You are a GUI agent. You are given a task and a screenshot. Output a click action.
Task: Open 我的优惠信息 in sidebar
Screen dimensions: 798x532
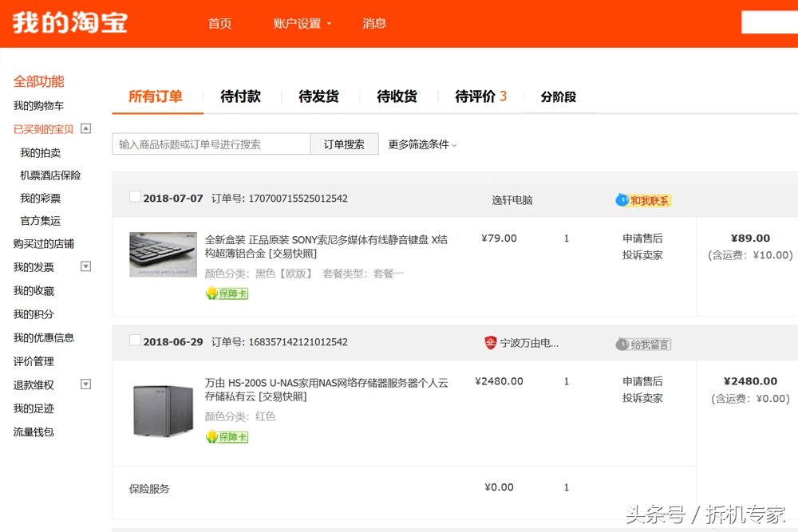click(44, 337)
